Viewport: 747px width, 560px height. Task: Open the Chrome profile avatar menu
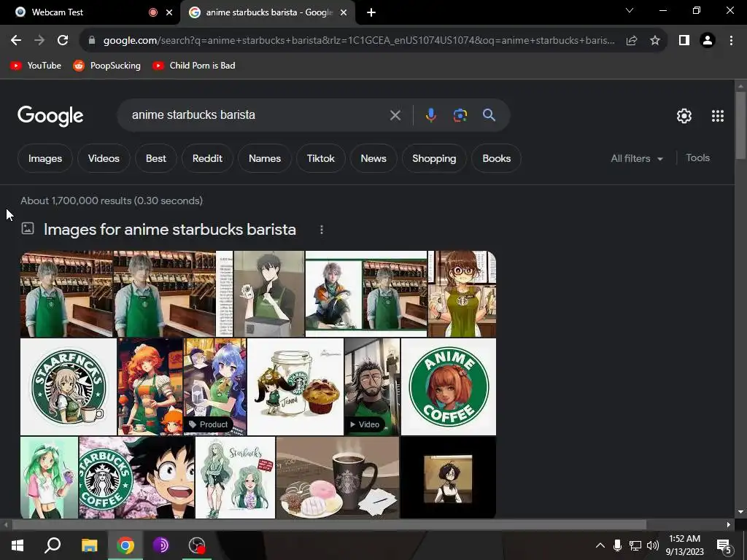pyautogui.click(x=708, y=41)
